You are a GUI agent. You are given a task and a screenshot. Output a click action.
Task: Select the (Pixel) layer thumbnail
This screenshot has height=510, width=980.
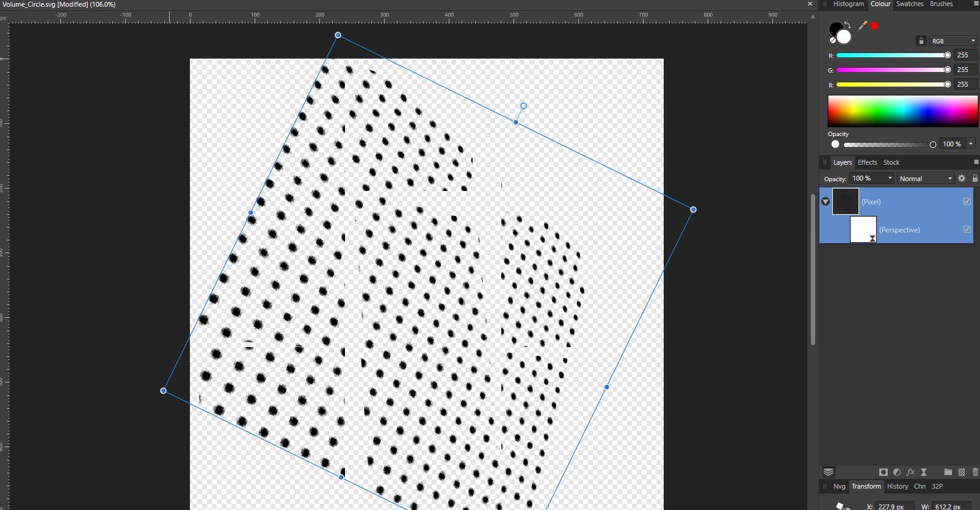coord(846,201)
